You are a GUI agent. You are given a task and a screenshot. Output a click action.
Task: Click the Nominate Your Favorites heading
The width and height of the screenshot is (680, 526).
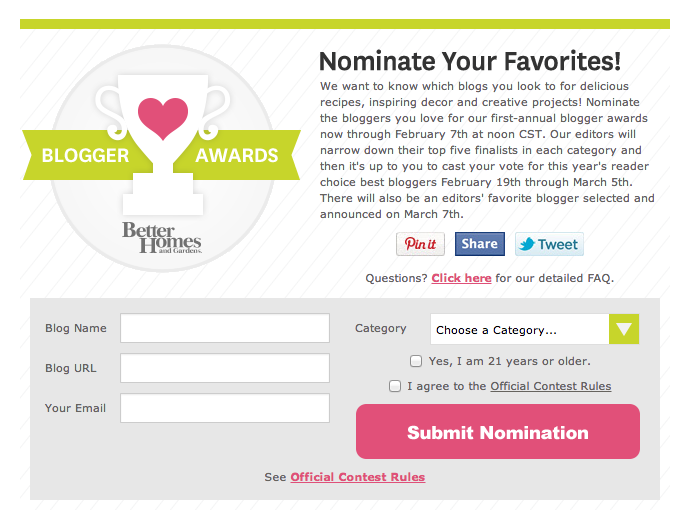470,61
